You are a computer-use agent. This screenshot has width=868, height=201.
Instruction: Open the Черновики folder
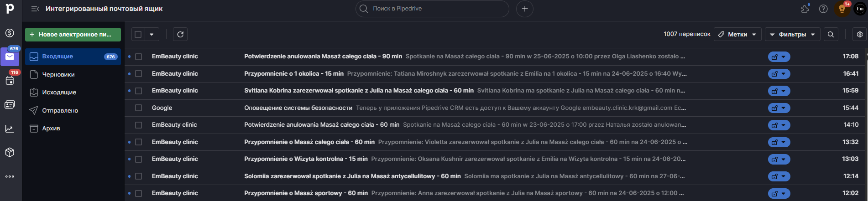[x=58, y=74]
